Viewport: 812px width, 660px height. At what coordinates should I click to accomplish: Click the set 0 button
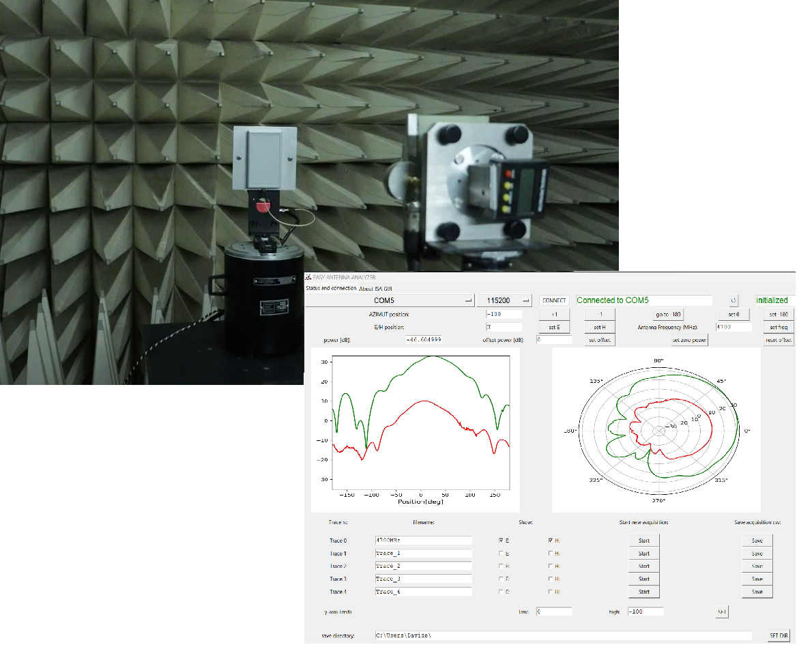pos(734,315)
